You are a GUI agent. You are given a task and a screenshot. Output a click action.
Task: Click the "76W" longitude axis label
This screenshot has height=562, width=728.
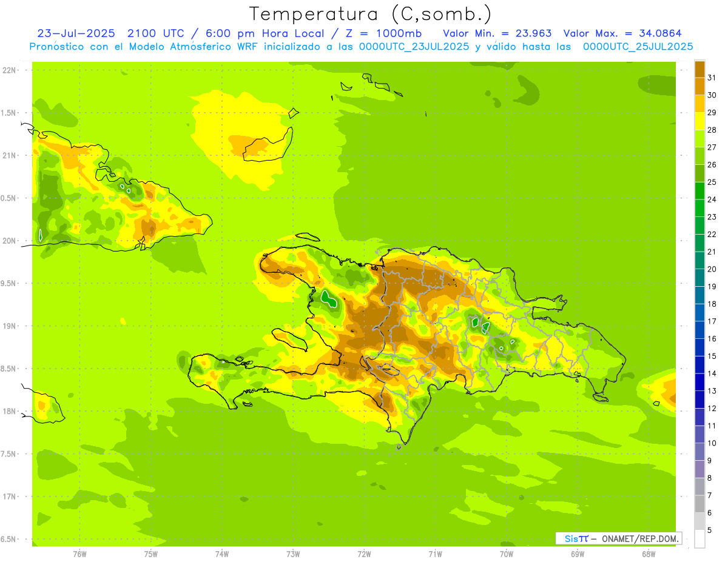click(79, 554)
